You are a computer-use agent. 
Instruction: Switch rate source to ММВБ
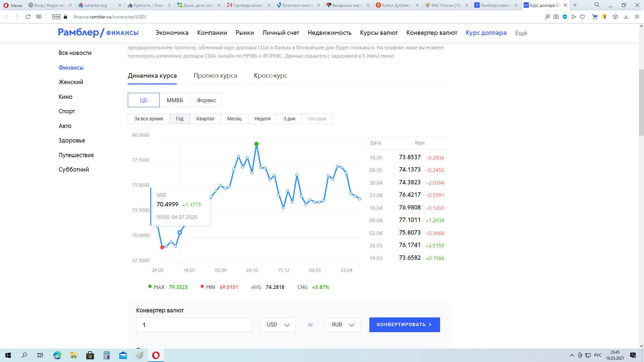pos(175,100)
